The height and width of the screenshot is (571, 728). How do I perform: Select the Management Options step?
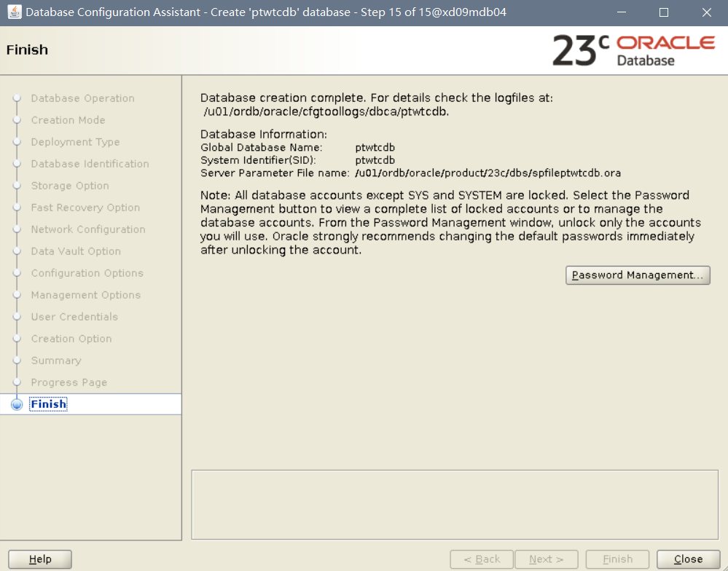(x=86, y=294)
